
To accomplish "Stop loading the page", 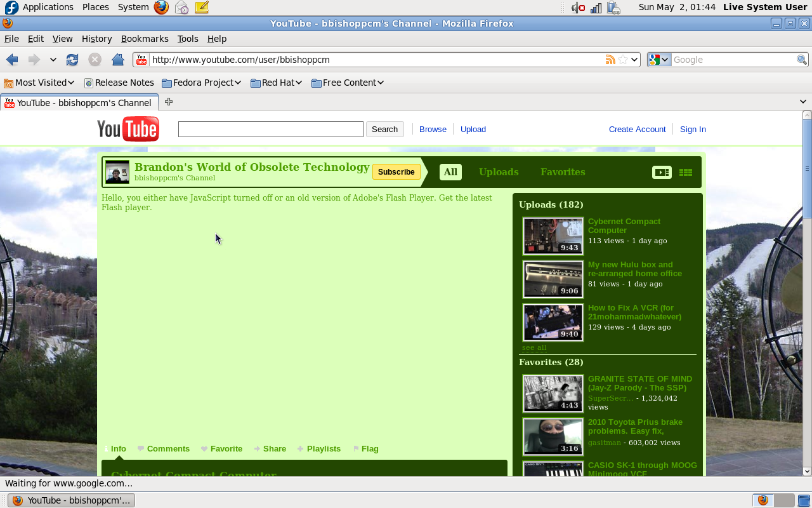I will pos(95,60).
